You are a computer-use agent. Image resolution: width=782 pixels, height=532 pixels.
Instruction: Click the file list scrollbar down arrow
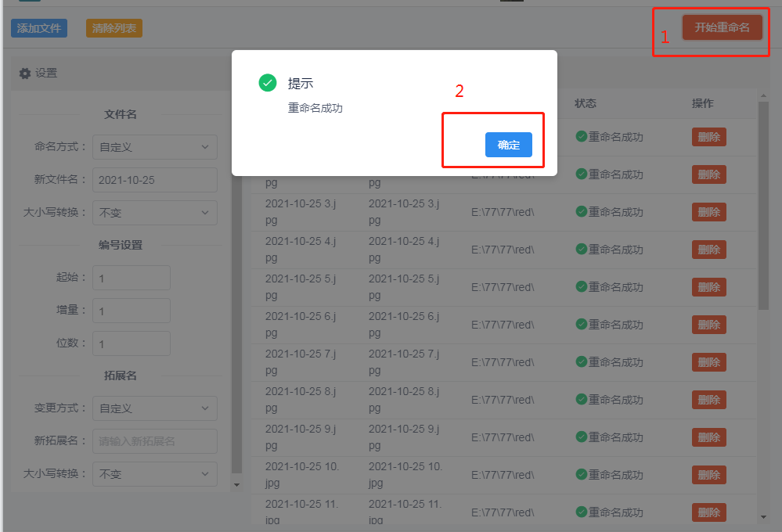point(763,517)
